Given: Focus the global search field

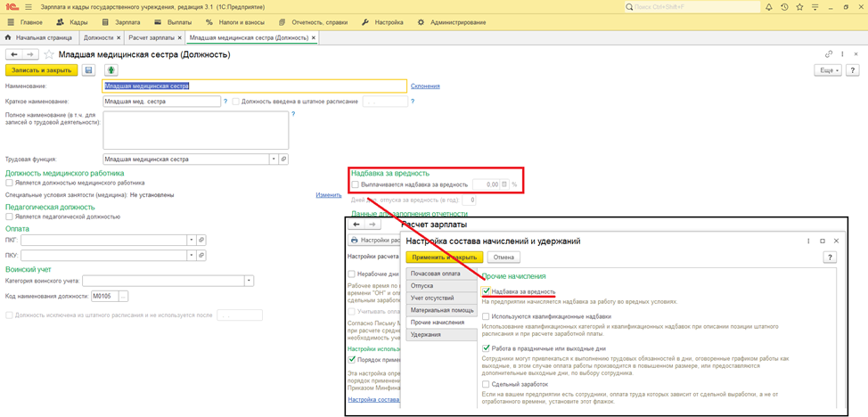Looking at the screenshot, I should tap(692, 7).
